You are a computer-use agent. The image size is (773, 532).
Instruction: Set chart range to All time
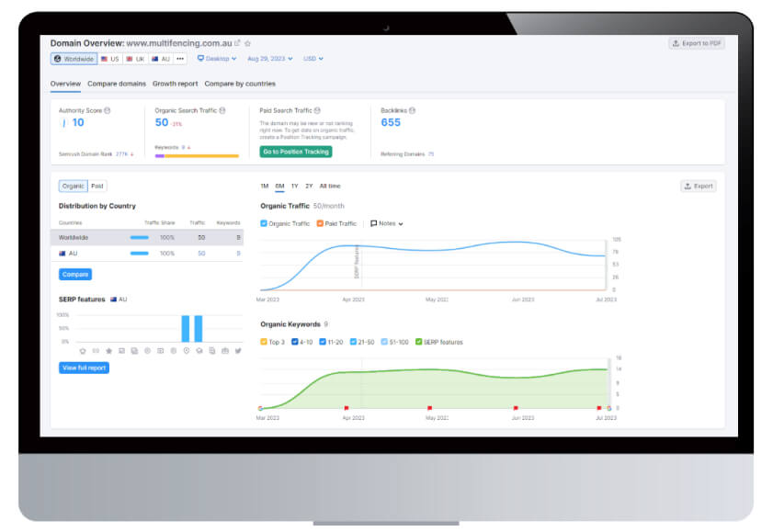click(x=330, y=187)
